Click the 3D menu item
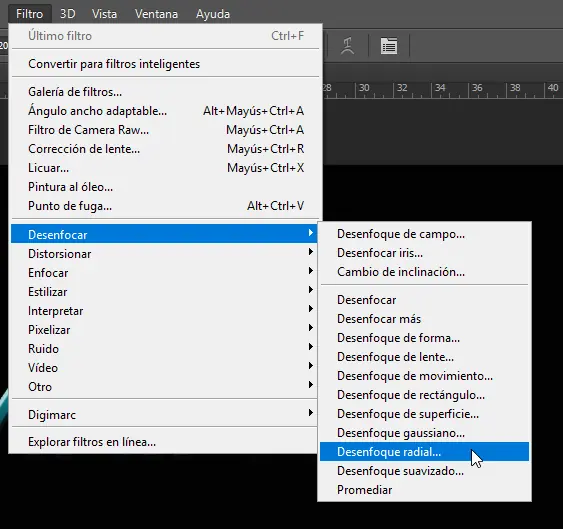This screenshot has height=529, width=563. click(x=68, y=14)
